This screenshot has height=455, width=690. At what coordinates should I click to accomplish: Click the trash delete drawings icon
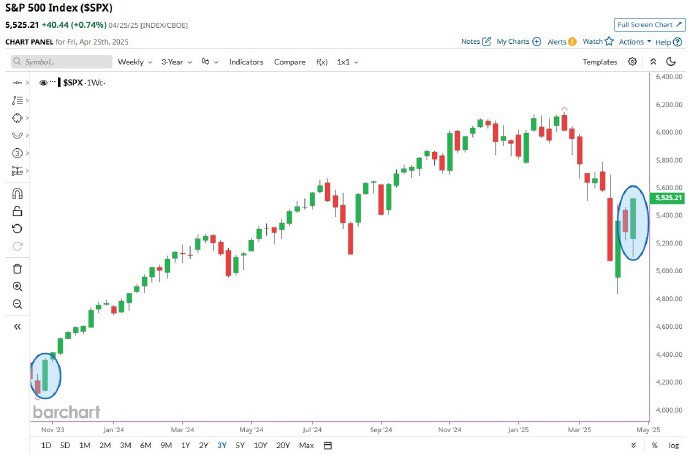click(x=17, y=269)
